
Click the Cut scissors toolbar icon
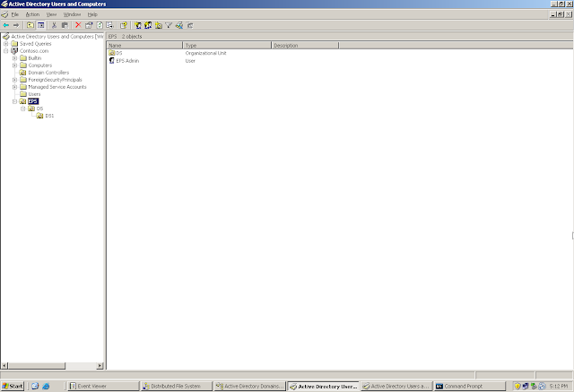[x=54, y=25]
